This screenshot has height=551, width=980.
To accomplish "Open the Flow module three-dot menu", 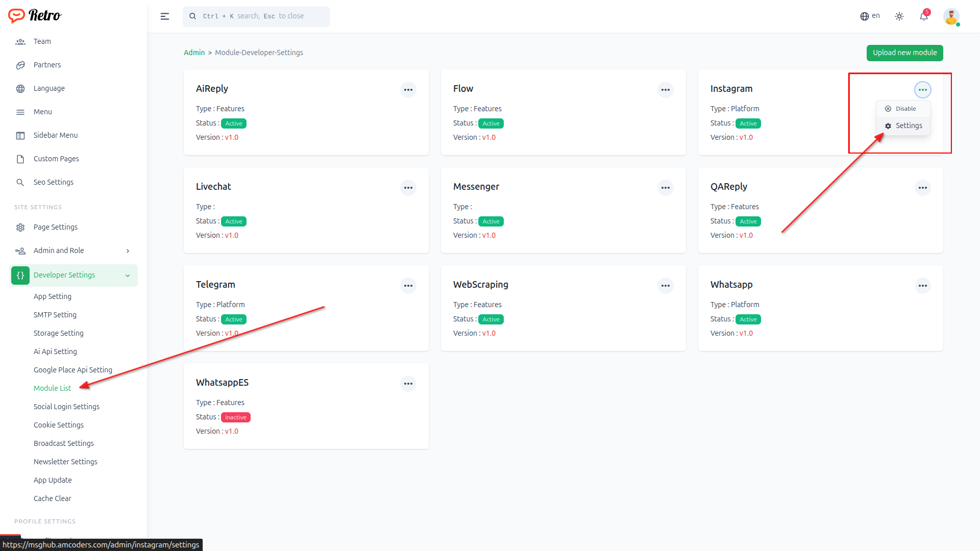I will point(666,90).
